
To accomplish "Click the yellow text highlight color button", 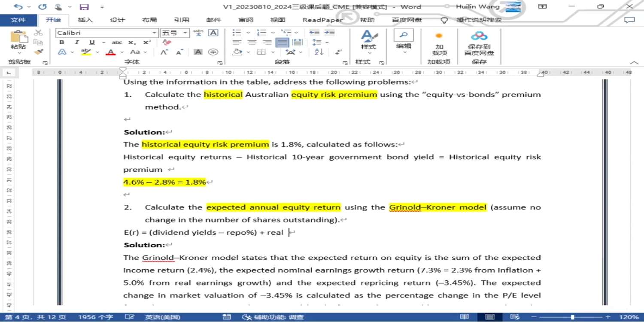I will 86,52.
